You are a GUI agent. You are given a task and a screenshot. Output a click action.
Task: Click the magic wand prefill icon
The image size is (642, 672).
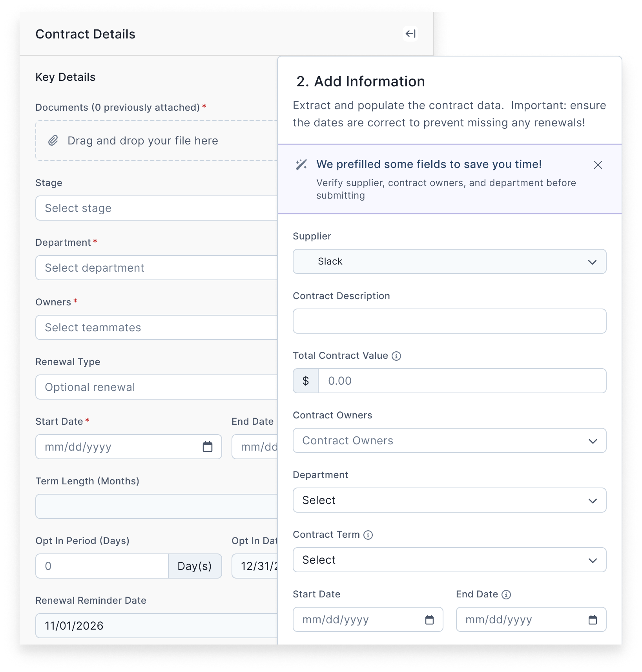coord(301,165)
